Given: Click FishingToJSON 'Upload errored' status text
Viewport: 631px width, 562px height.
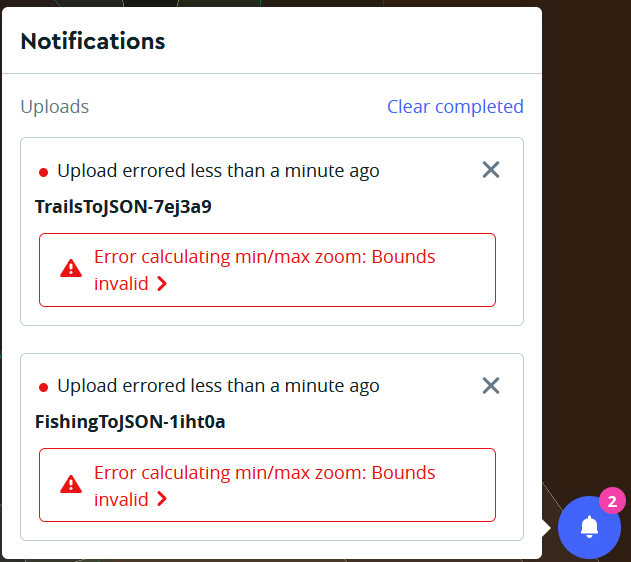Looking at the screenshot, I should click(218, 386).
